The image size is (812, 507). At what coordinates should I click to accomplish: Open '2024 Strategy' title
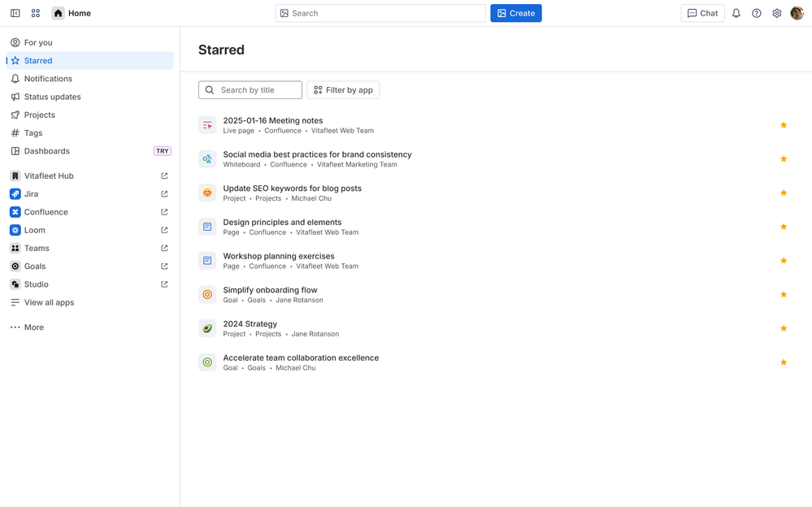point(250,323)
